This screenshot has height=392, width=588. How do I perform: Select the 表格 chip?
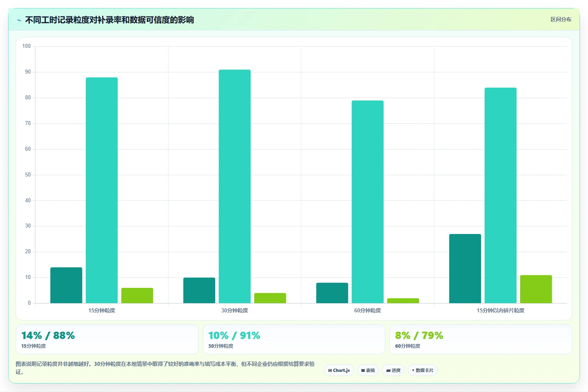coord(368,370)
